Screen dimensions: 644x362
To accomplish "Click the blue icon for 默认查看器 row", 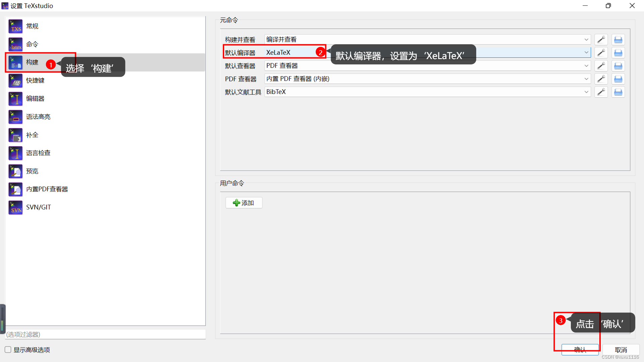I will (x=618, y=66).
